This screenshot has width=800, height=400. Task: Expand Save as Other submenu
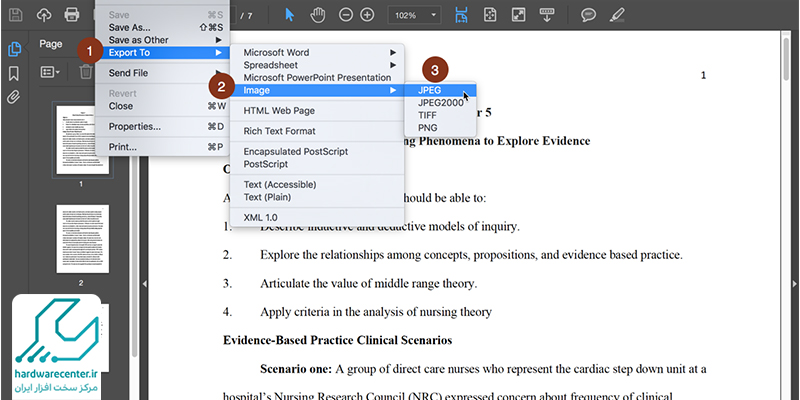162,40
